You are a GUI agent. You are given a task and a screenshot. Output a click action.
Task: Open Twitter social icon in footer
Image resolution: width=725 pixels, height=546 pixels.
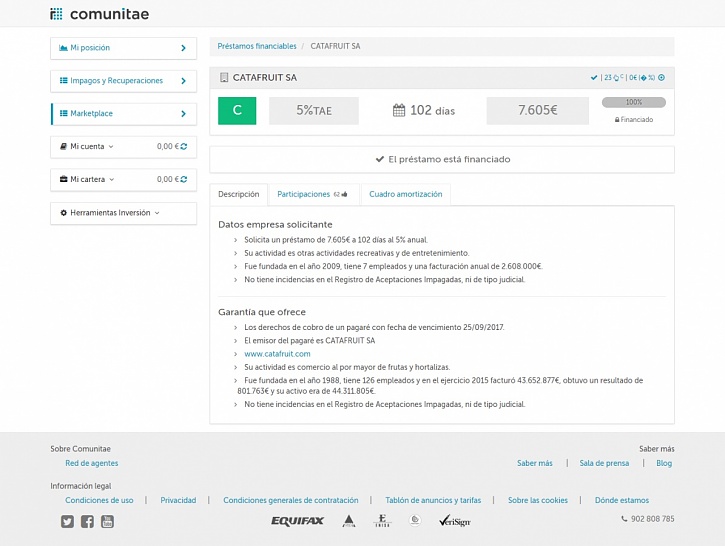tap(67, 521)
